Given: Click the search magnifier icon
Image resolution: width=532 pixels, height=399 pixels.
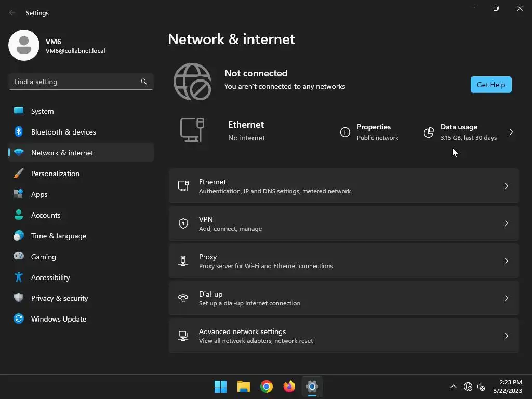Looking at the screenshot, I should click(x=144, y=82).
